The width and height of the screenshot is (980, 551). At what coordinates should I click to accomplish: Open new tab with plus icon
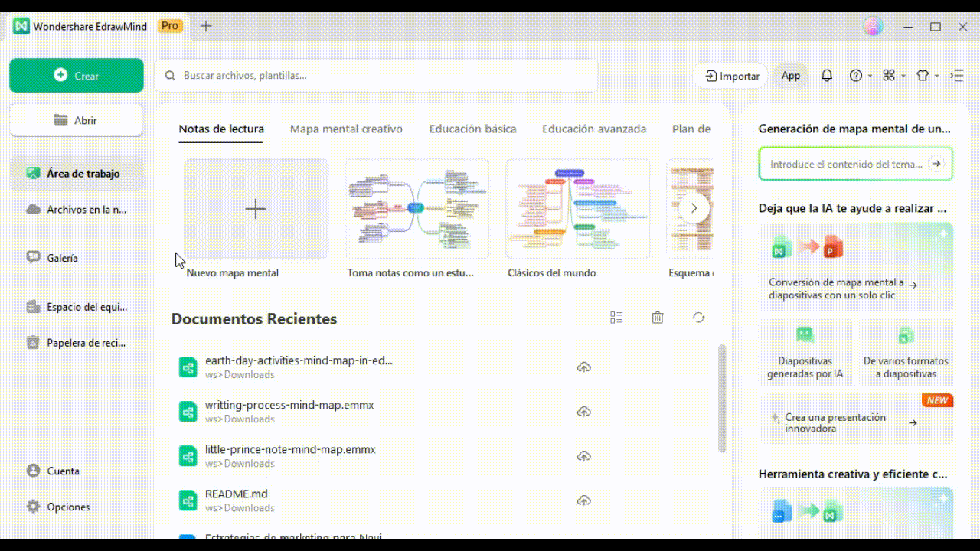(x=206, y=26)
